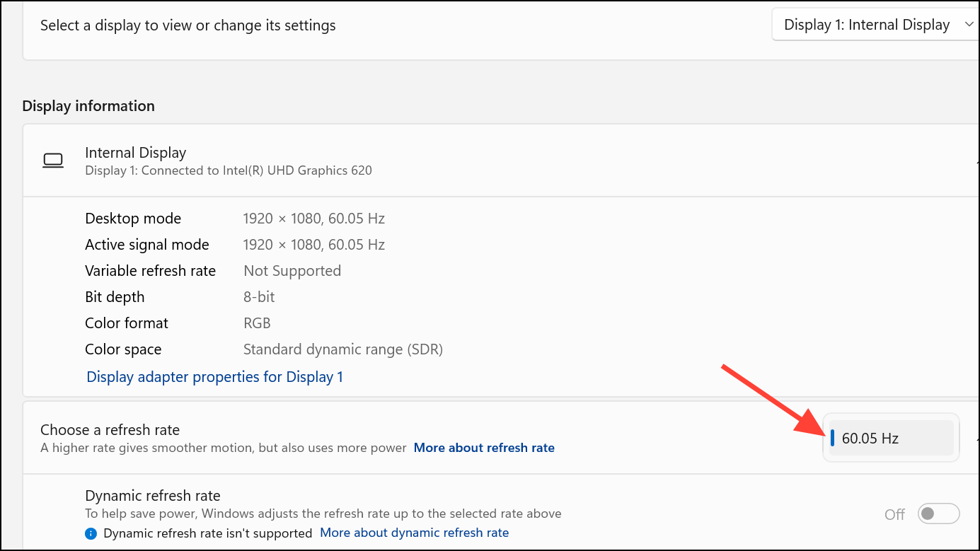Click the Variable refresh rate Not Supported text
Screen dimensions: 980x551
click(x=292, y=271)
